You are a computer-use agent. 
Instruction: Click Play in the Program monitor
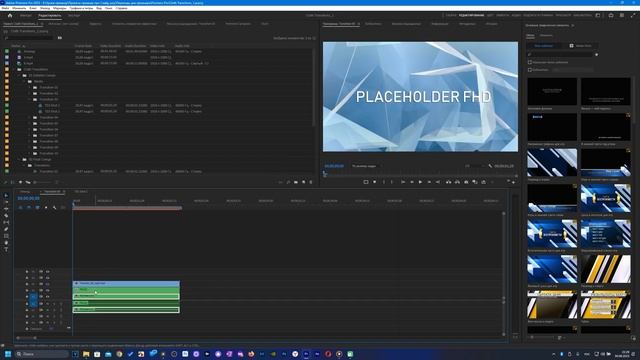coord(420,182)
